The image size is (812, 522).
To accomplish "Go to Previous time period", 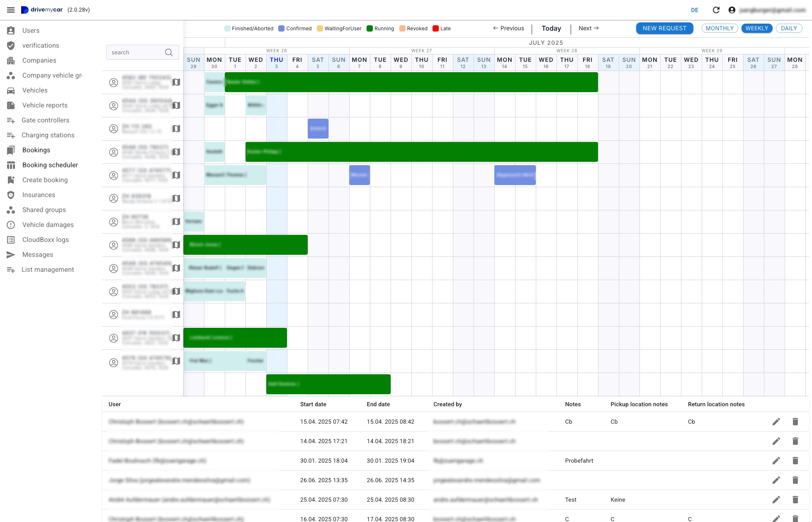I will pos(508,28).
